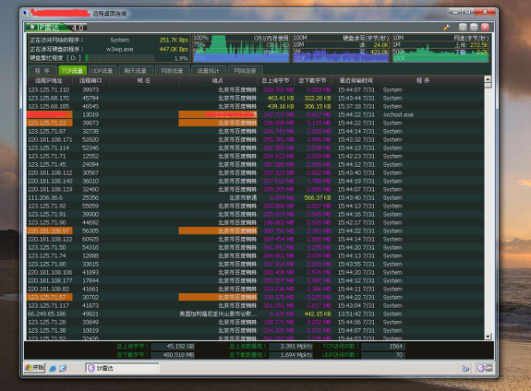Switch to the UDP流量 tab

point(102,71)
